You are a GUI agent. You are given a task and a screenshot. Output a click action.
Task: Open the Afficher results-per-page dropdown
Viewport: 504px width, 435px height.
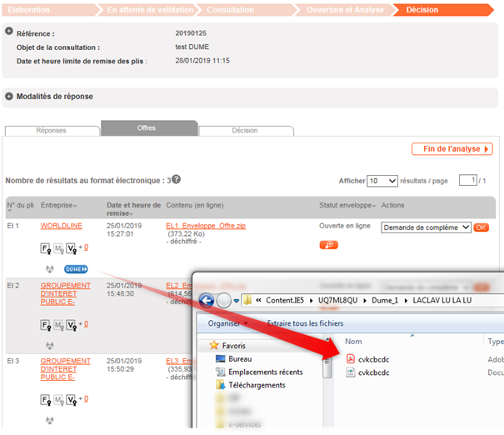coord(382,181)
